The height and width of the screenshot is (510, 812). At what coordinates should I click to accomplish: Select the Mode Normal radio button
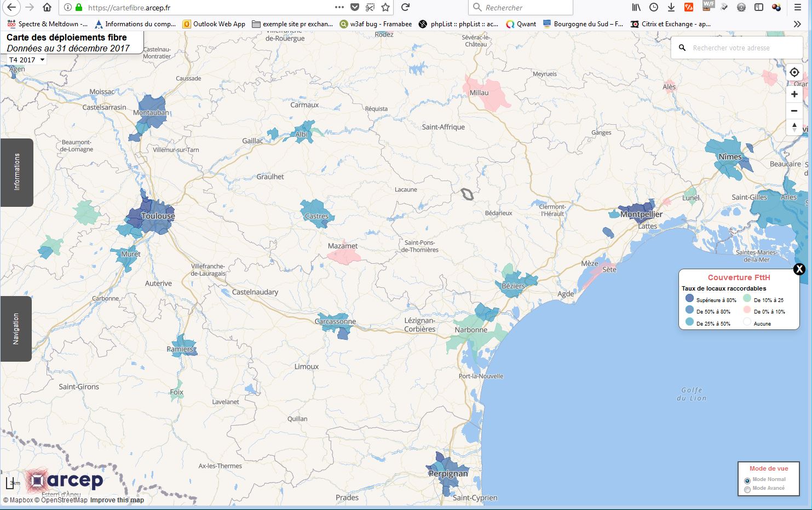[x=747, y=480]
